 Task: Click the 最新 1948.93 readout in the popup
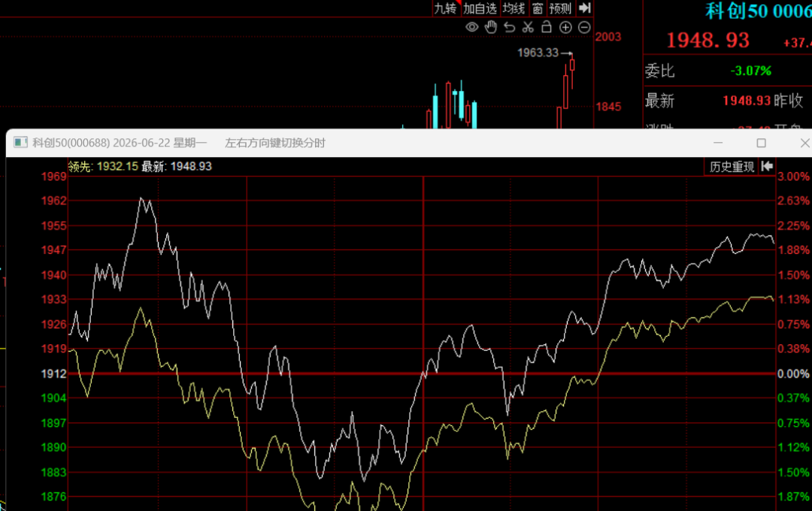(177, 166)
